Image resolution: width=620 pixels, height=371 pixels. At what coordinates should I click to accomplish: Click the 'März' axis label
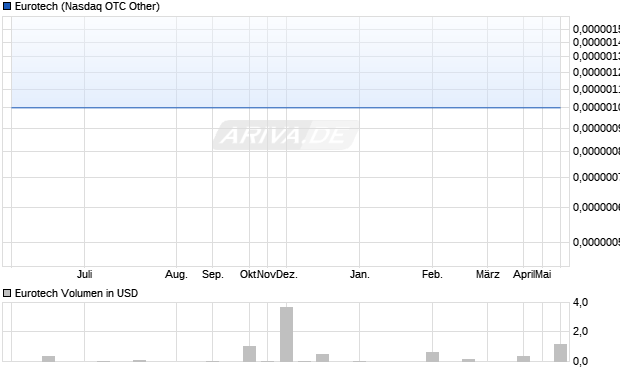pyautogui.click(x=488, y=274)
